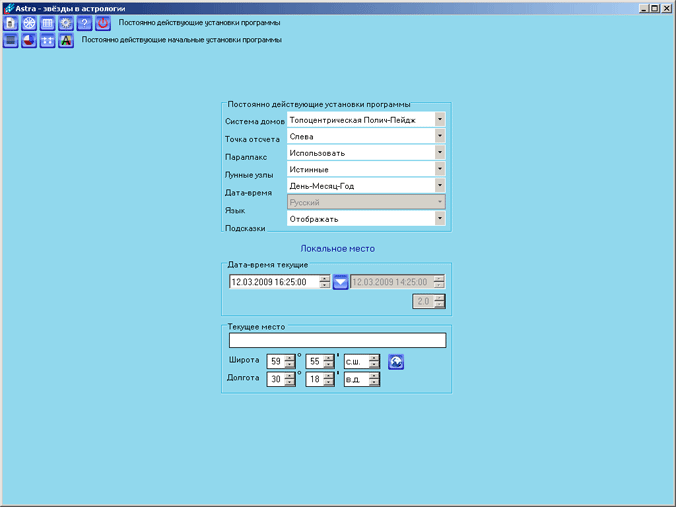Click the с.ш. latitude hemisphere selector
This screenshot has width=676, height=507.
tap(362, 361)
